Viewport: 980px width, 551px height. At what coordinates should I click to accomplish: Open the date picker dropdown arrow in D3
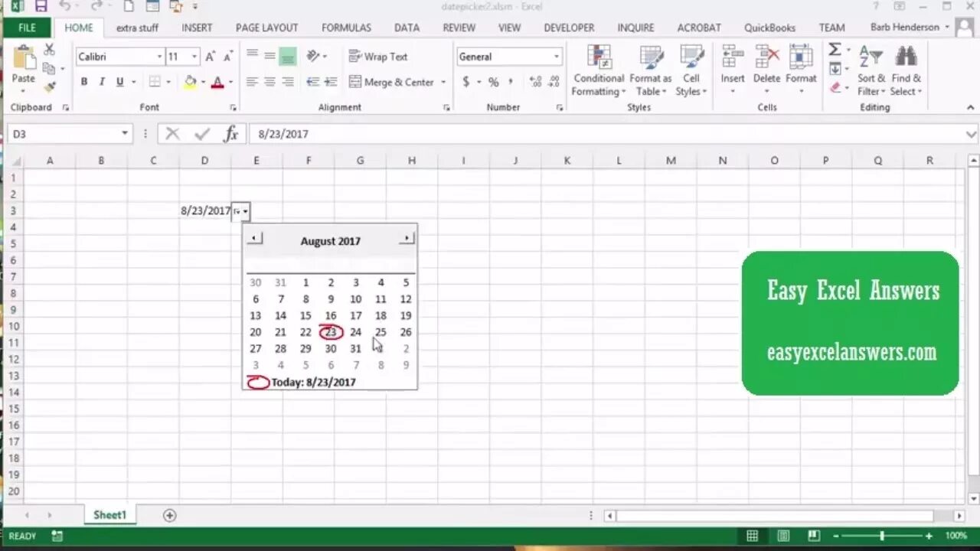pyautogui.click(x=245, y=211)
